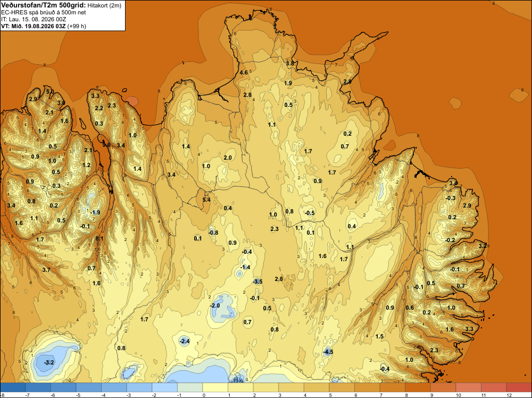Click the 2.2 temperature reading

99,108
